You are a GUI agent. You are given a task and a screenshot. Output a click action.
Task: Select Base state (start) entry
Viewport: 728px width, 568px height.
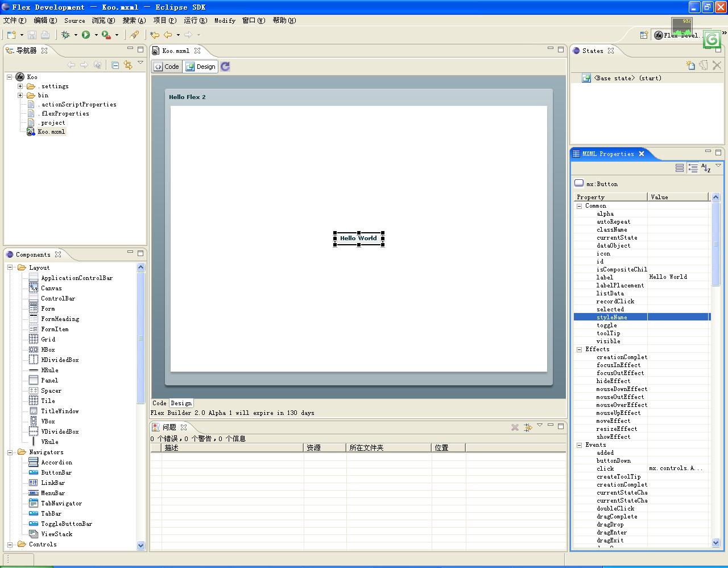[x=627, y=78]
